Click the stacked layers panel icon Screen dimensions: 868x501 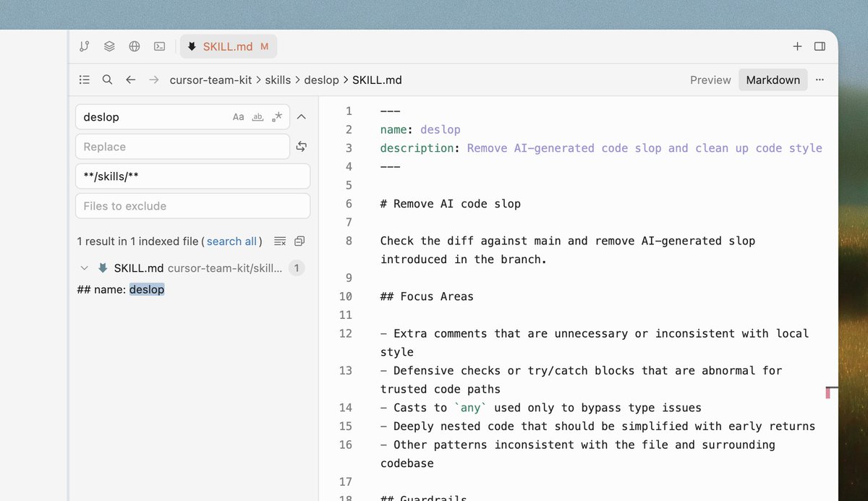point(109,46)
